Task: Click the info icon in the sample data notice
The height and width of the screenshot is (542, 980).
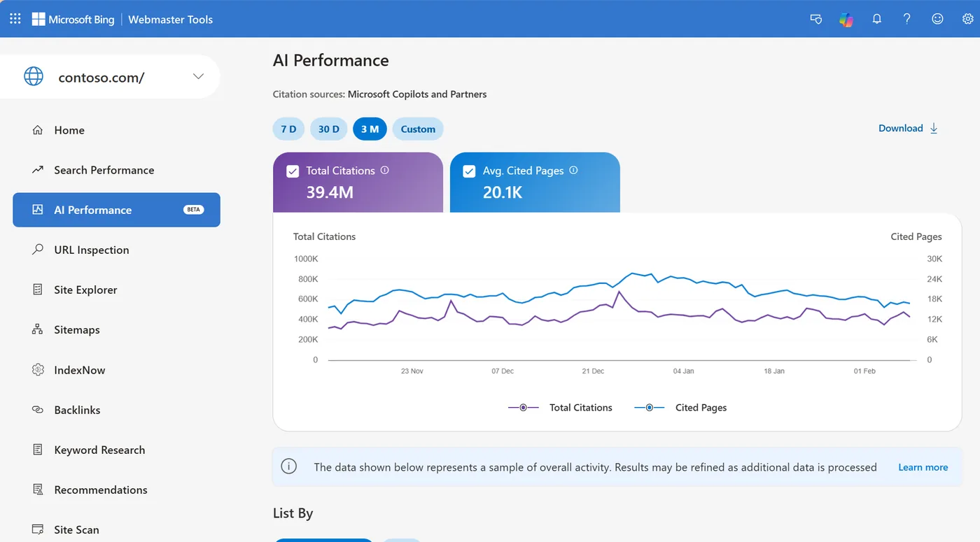Action: coord(288,466)
